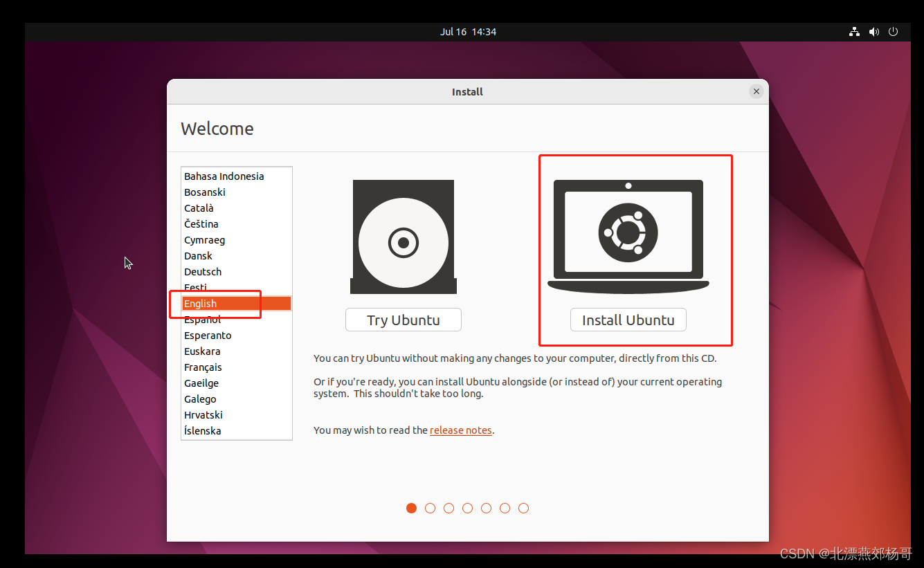
Task: Select Cymraeg in the language list
Action: 237,240
